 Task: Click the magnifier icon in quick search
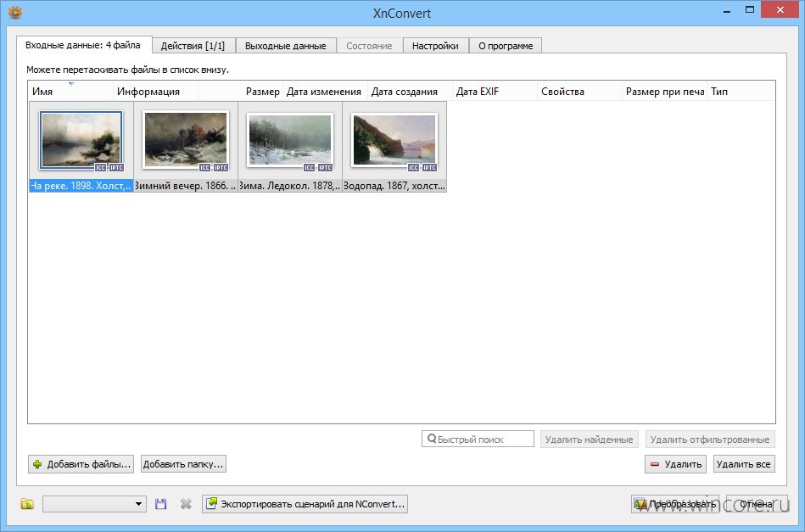[x=432, y=439]
